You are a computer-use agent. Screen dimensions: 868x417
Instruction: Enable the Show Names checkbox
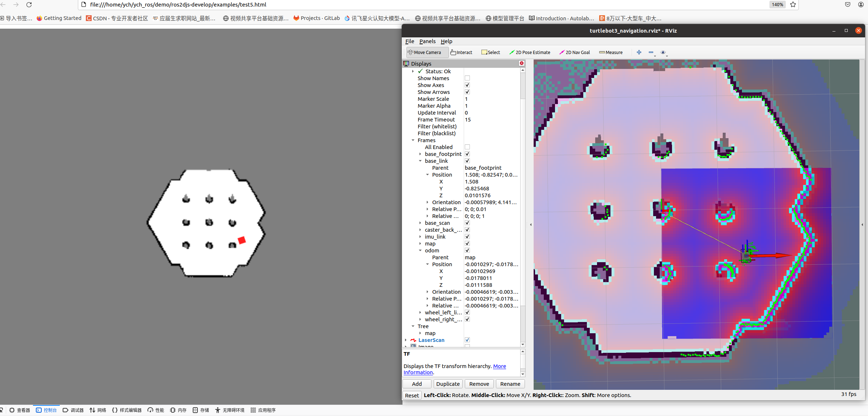point(467,78)
